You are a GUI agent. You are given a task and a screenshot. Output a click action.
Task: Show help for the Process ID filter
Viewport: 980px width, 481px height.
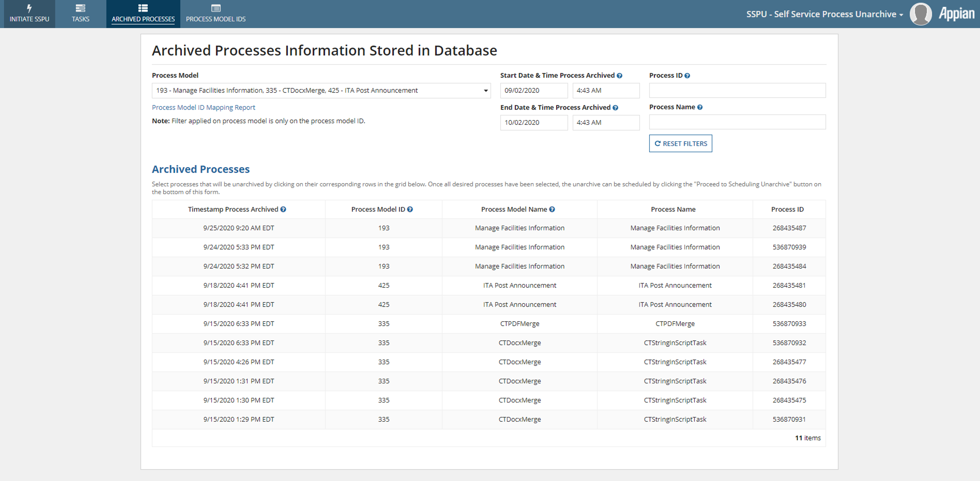(x=687, y=76)
